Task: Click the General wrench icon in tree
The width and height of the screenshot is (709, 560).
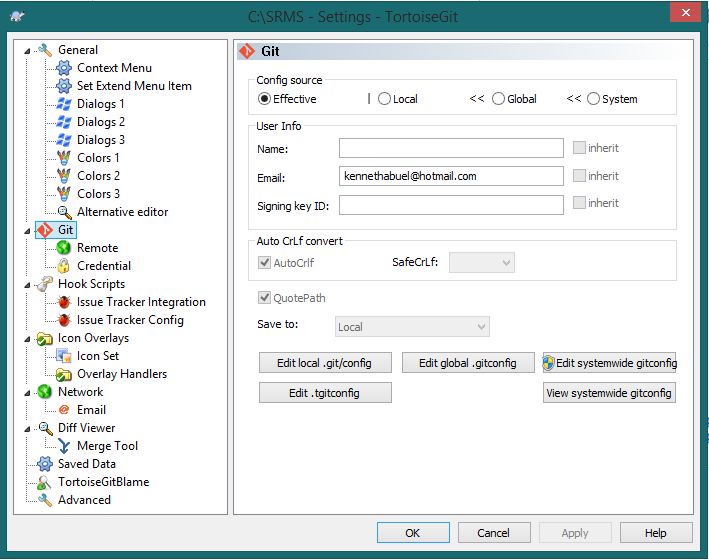Action: [x=45, y=50]
